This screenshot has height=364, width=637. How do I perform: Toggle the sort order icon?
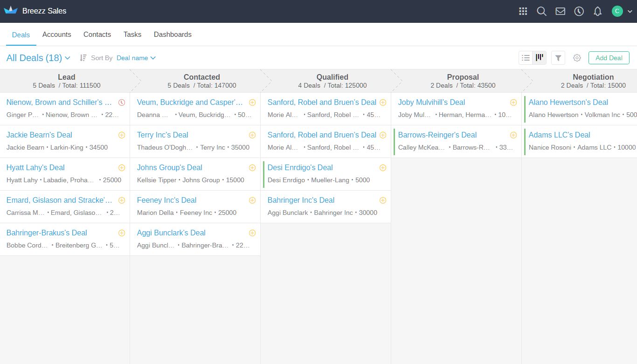pos(83,58)
